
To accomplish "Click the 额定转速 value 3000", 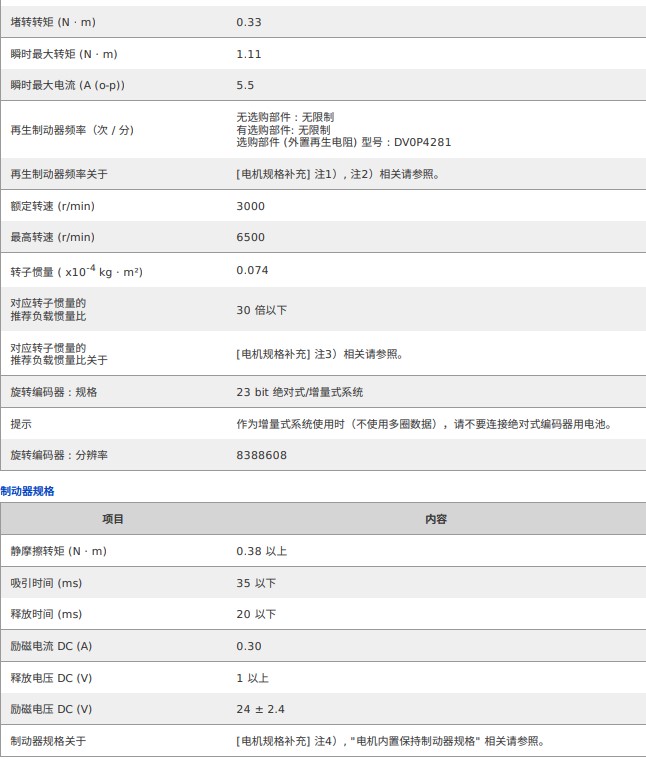I will (251, 206).
